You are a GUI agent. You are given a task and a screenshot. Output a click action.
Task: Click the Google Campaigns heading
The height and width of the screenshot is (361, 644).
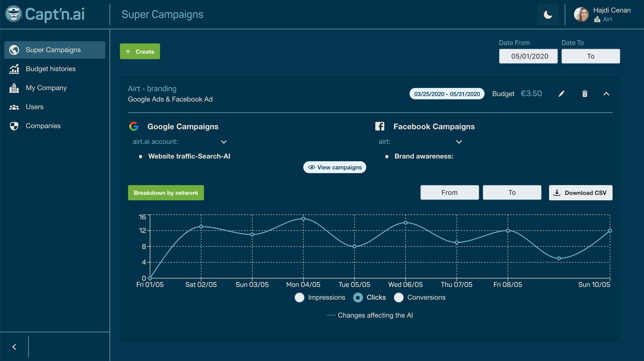point(183,127)
